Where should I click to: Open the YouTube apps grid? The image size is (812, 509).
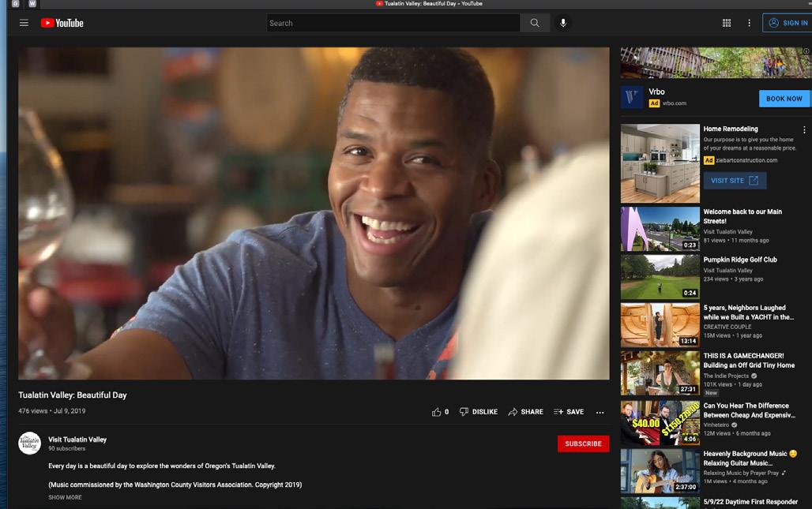click(727, 23)
